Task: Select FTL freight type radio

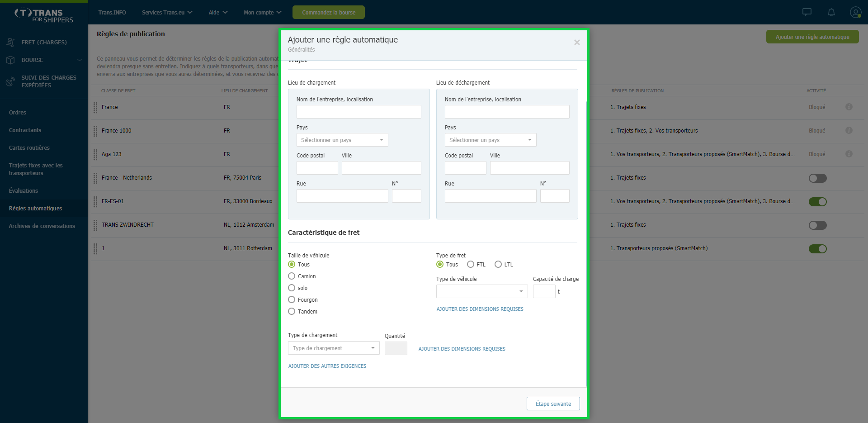Action: (x=471, y=264)
